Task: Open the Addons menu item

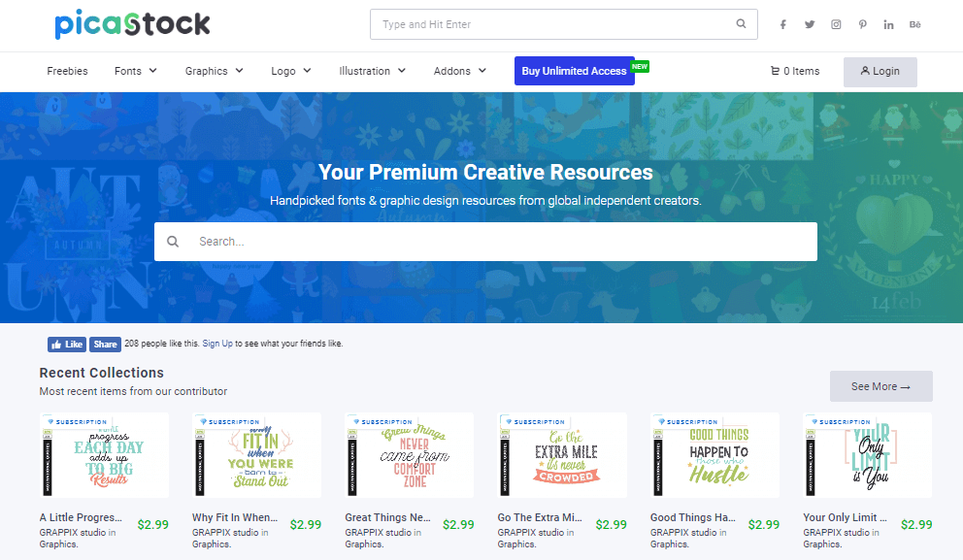Action: coord(459,71)
